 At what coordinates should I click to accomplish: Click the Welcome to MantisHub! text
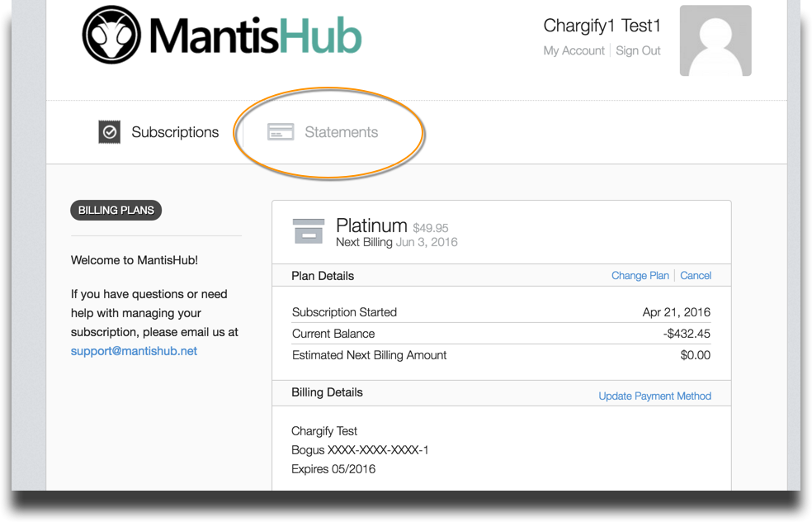point(135,260)
